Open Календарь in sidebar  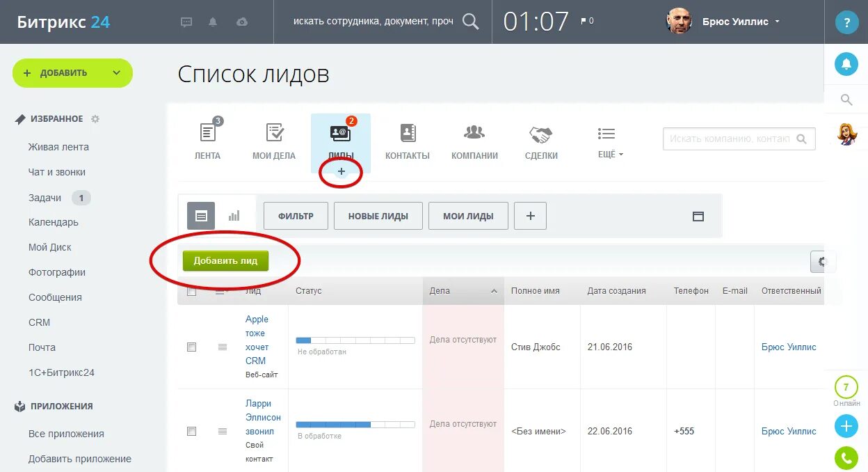pyautogui.click(x=54, y=222)
